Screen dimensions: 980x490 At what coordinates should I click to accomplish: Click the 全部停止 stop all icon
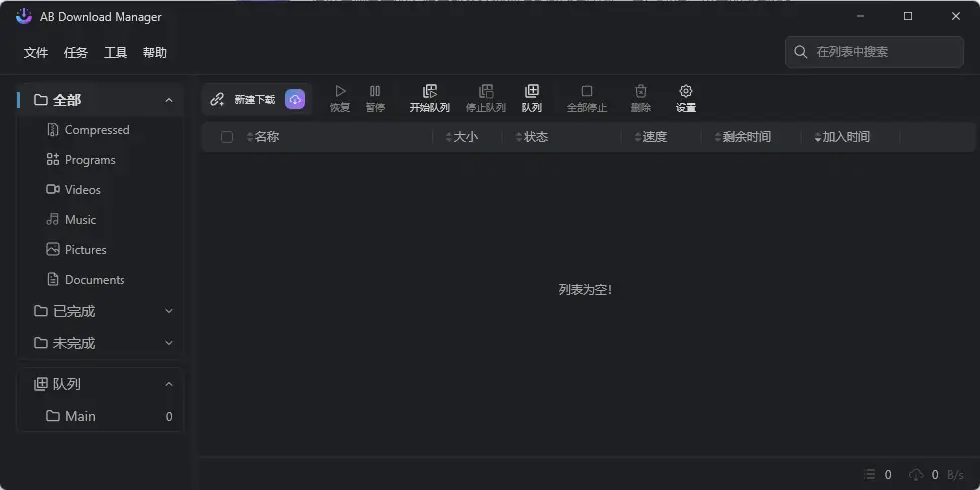tap(587, 92)
